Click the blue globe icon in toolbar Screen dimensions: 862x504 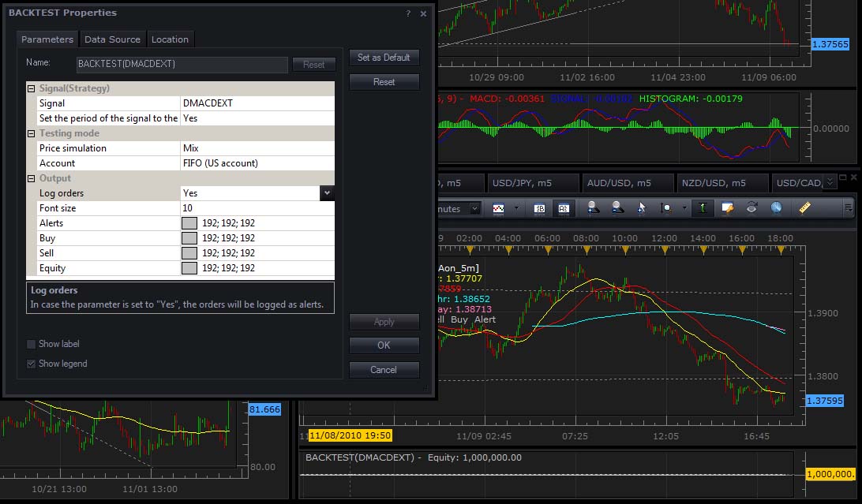[x=776, y=207]
